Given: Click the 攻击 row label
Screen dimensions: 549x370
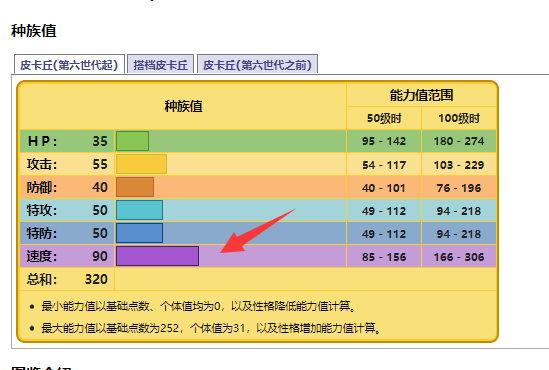Looking at the screenshot, I should 42,164.
